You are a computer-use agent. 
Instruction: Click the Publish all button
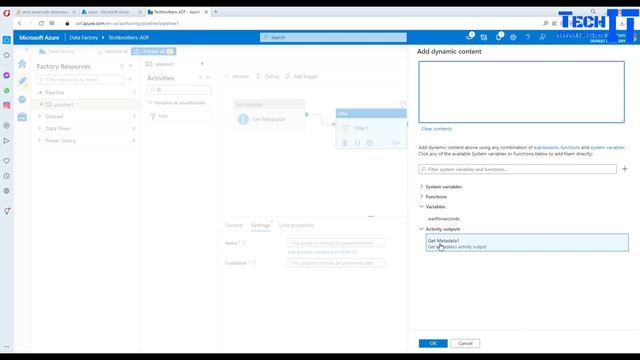pos(154,51)
